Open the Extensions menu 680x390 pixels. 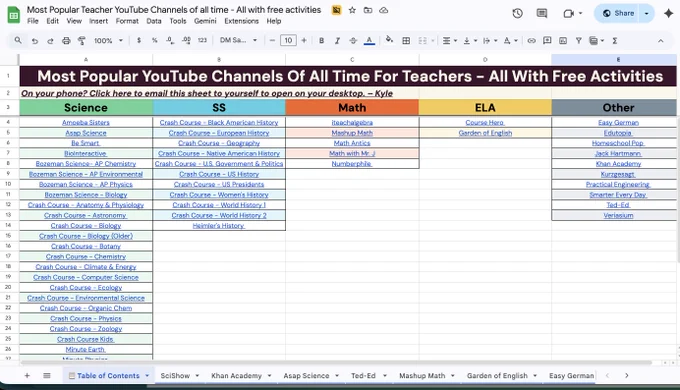241,21
